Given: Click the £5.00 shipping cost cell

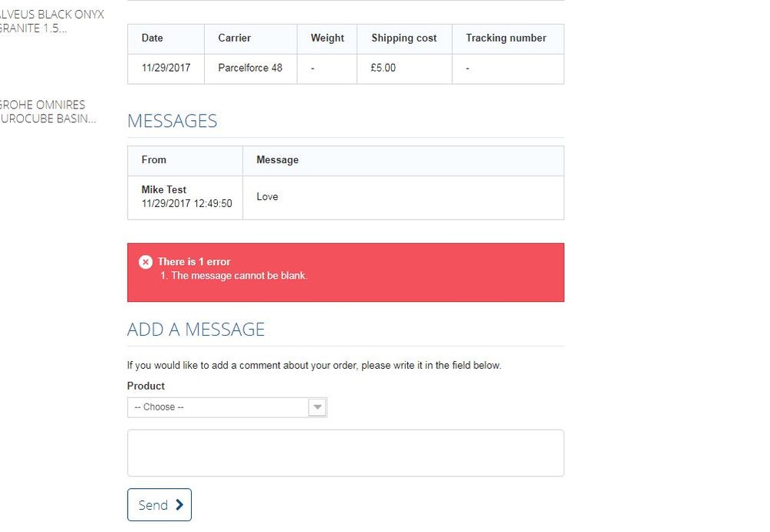Looking at the screenshot, I should point(383,68).
